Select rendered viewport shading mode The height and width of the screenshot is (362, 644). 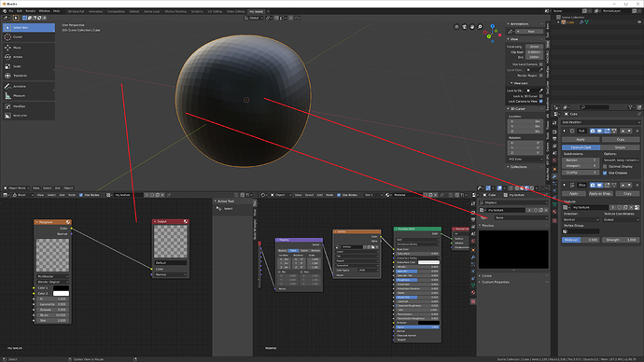532,188
